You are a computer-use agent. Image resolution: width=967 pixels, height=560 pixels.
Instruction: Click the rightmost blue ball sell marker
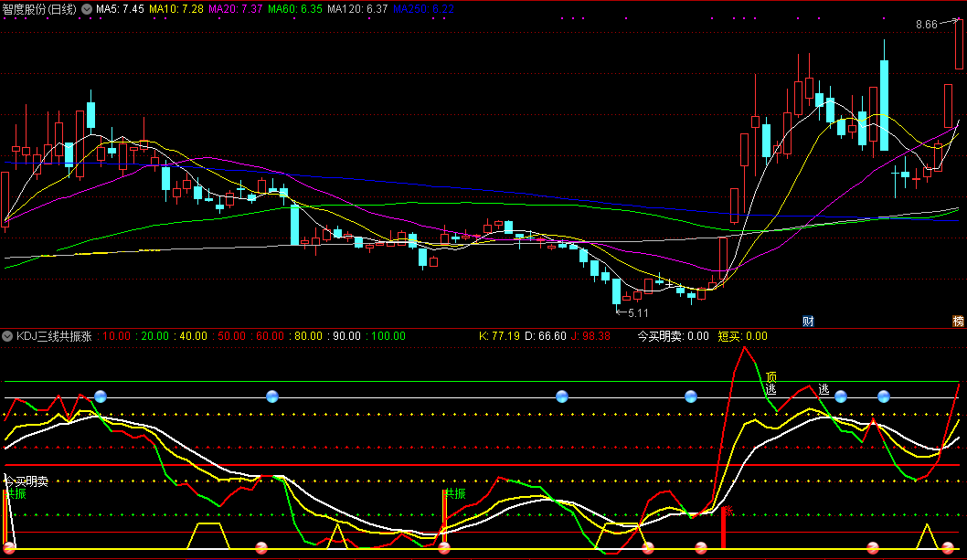pyautogui.click(x=884, y=396)
